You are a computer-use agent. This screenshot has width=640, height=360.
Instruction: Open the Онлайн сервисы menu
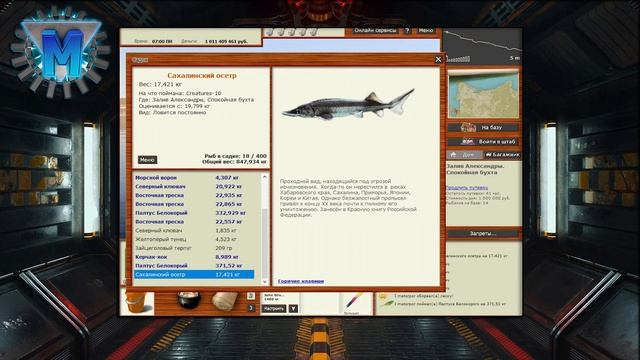pyautogui.click(x=375, y=31)
